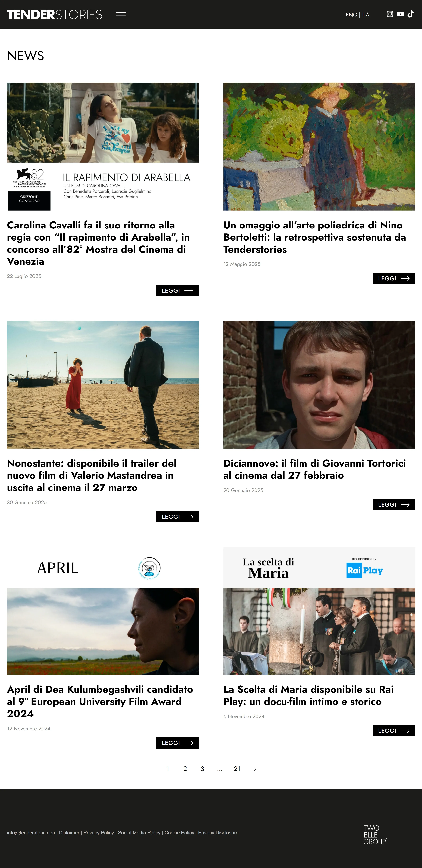Open the Instagram icon in header
Screen dimensions: 422x868
point(390,14)
